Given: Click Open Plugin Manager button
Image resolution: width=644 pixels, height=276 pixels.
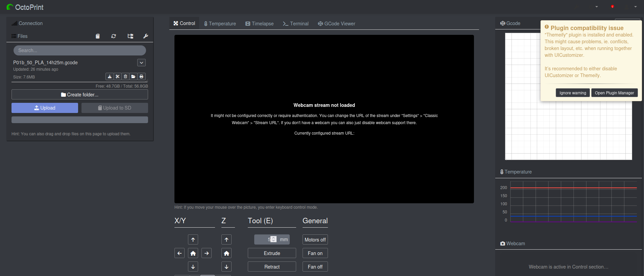Looking at the screenshot, I should 614,93.
